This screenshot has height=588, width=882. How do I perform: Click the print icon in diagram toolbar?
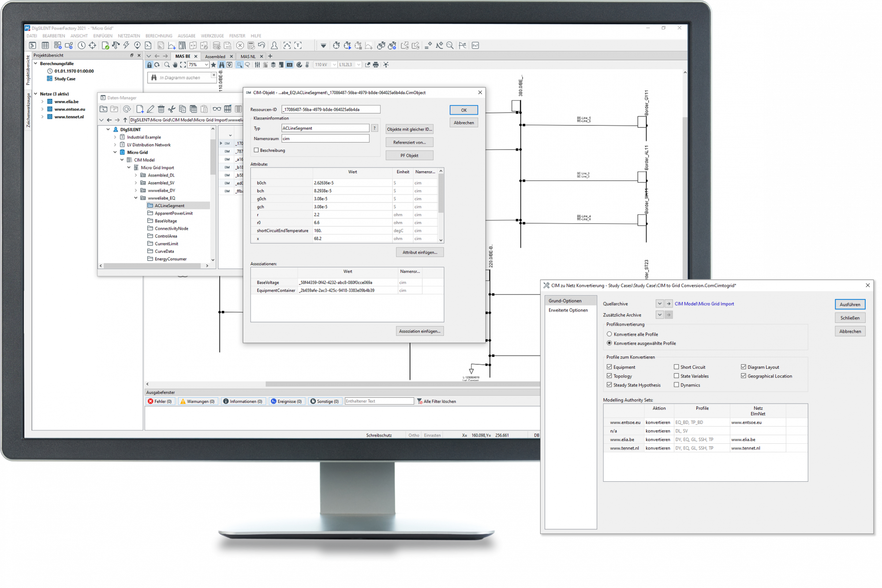click(x=376, y=65)
